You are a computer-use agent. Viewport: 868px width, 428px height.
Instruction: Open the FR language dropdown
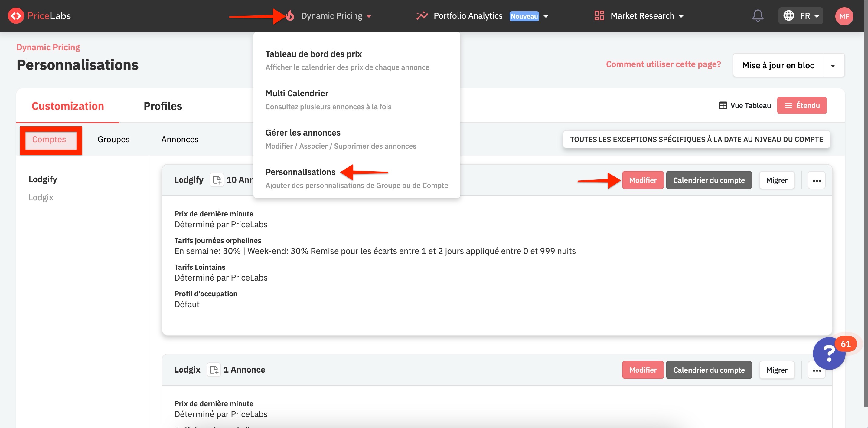click(x=801, y=16)
